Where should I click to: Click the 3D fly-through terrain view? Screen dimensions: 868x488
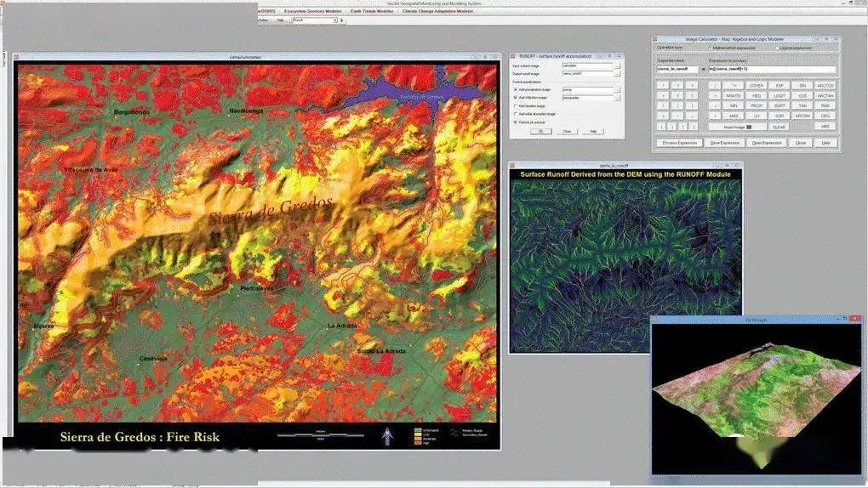(757, 399)
